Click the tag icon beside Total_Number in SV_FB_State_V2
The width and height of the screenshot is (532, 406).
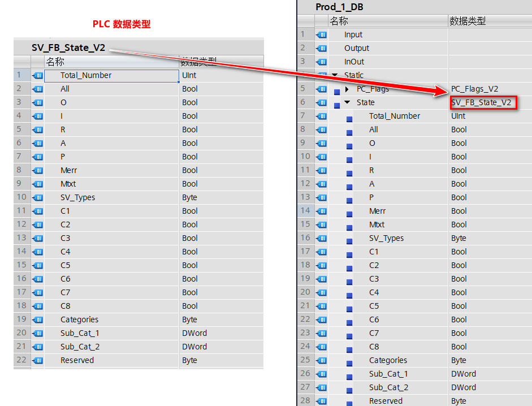[37, 75]
